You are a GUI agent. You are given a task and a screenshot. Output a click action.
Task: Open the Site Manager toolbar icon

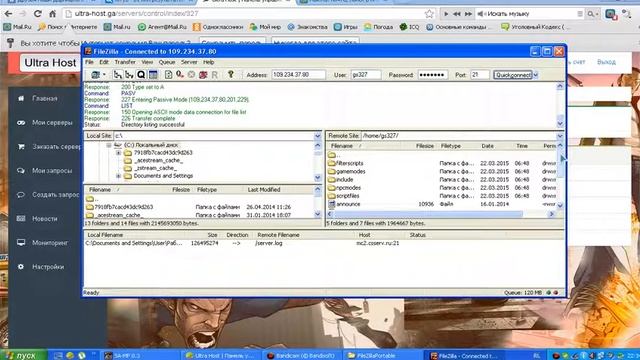96,75
